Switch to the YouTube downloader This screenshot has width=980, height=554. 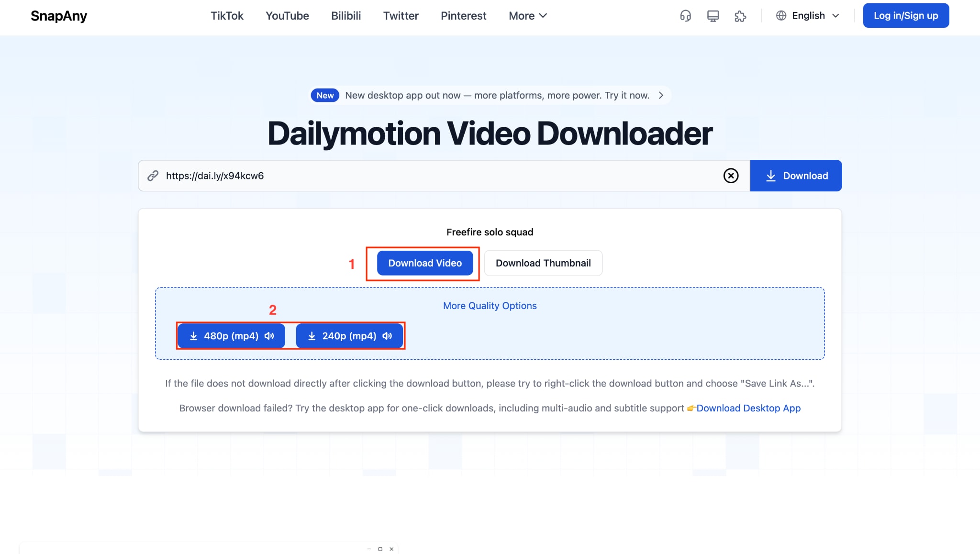pos(287,16)
